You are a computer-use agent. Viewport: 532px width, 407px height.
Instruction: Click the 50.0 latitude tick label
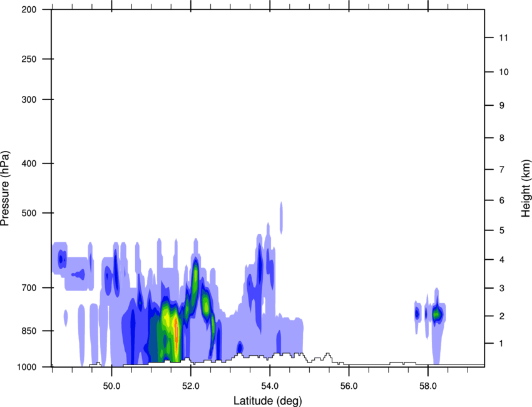point(111,386)
